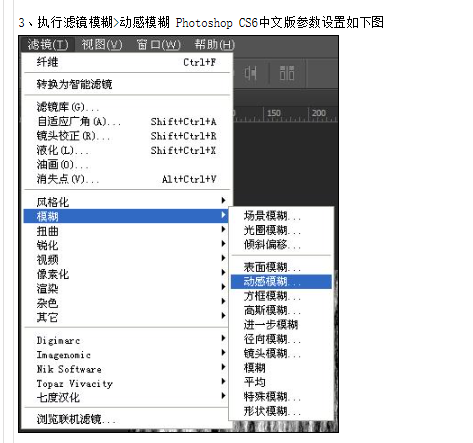Expand the 锐化 submenu
Screen dimensions: 473x443
[127, 245]
